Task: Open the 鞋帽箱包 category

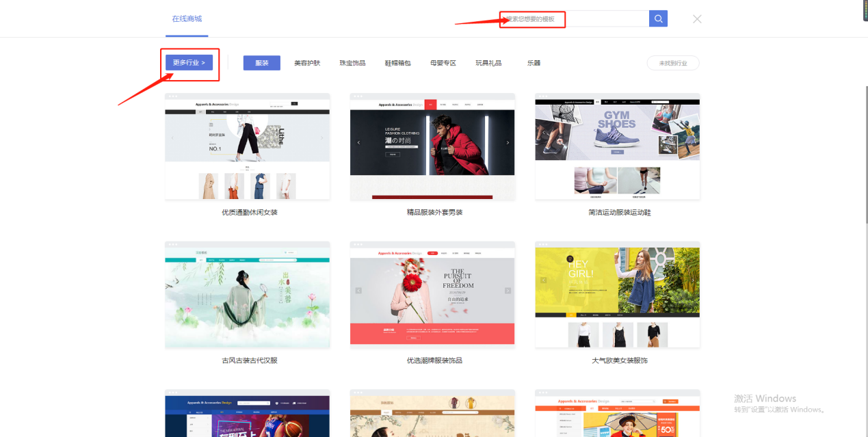Action: pos(397,63)
